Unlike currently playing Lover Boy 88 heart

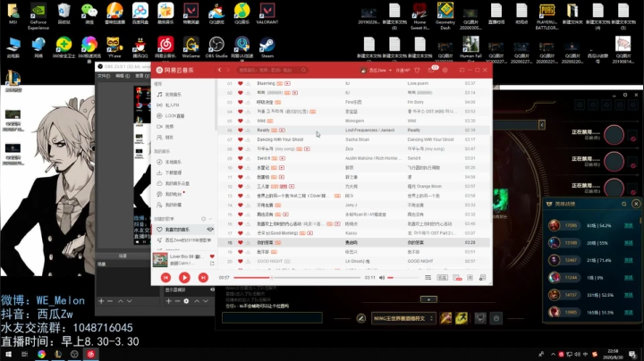(x=212, y=256)
